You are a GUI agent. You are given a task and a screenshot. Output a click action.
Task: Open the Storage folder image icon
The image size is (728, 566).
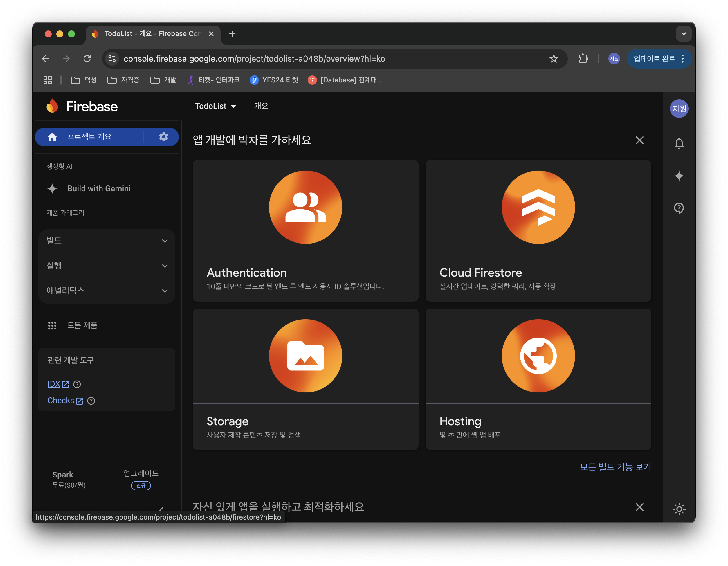(x=305, y=356)
